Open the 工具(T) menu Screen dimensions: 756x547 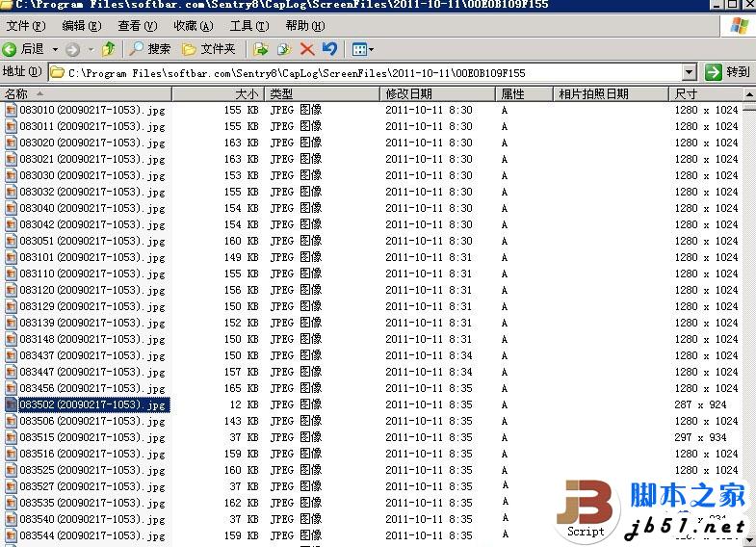tap(249, 26)
